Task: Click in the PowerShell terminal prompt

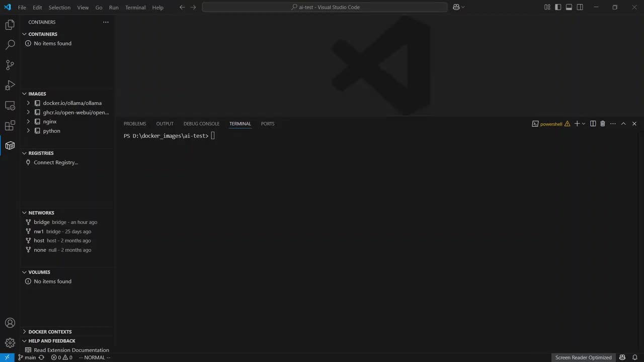Action: tap(213, 136)
